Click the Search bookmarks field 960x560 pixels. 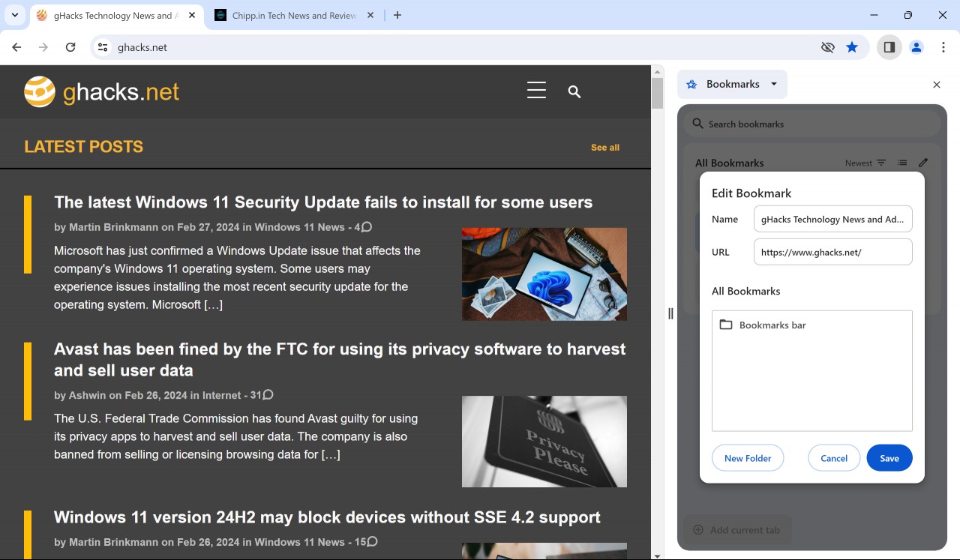(x=812, y=124)
